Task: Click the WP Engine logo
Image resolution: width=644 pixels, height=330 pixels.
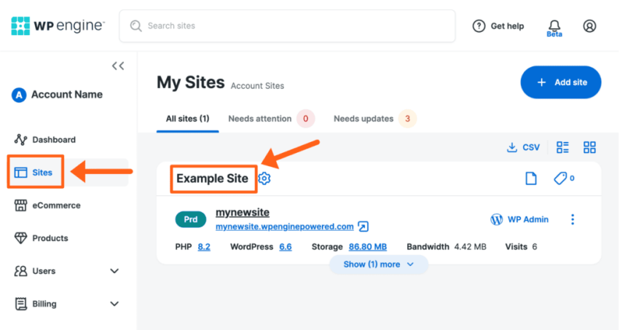Action: tap(58, 25)
